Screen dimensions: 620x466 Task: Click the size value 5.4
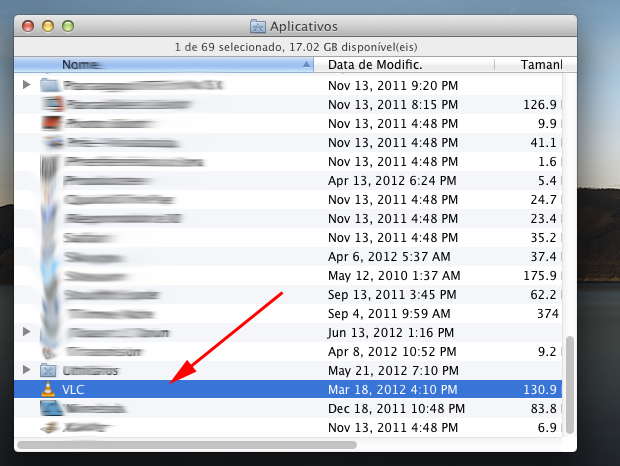click(547, 181)
